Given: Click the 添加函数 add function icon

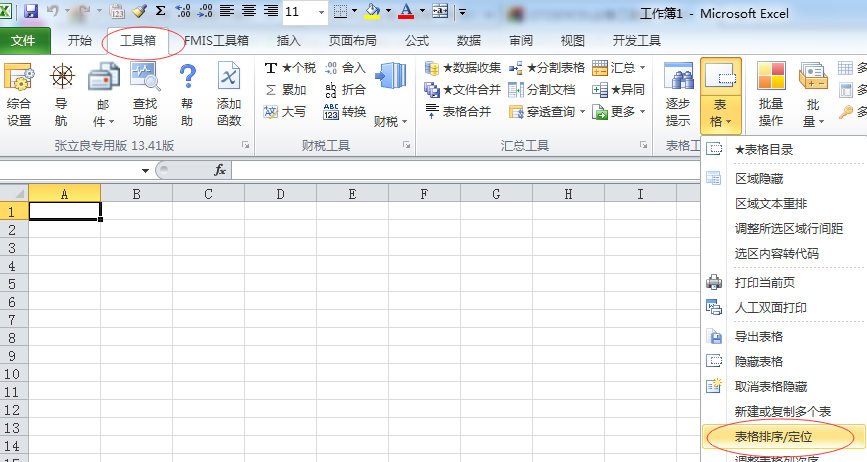Looking at the screenshot, I should point(229,95).
